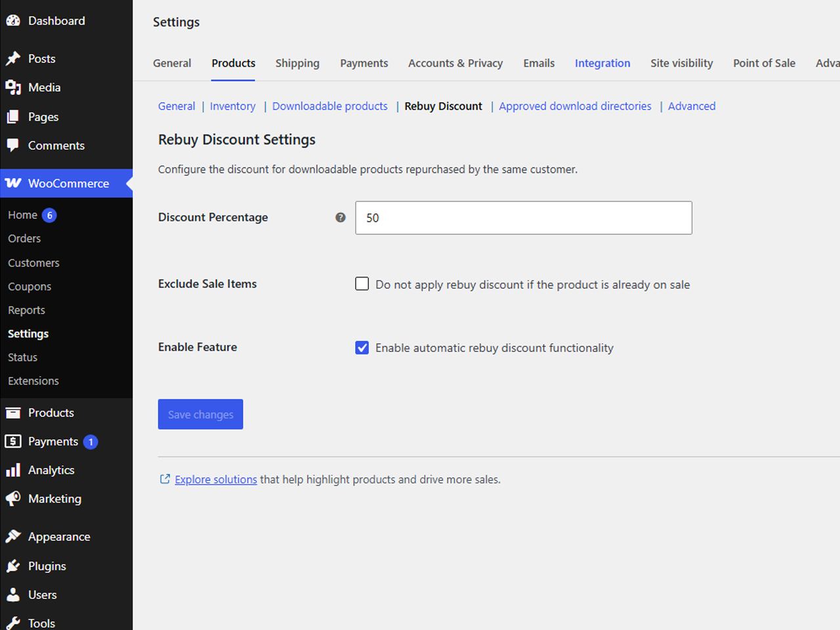Click the Payments notification badge showing 1
The image size is (840, 630).
pos(91,442)
